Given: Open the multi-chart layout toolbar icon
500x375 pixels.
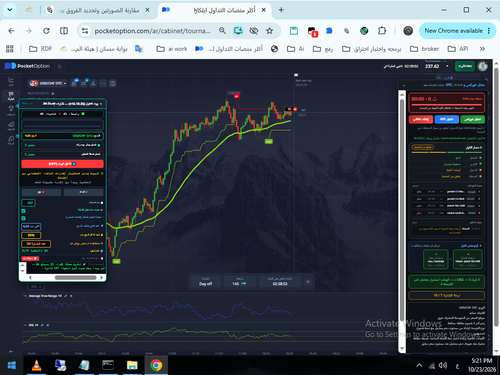Looking at the screenshot, I should pyautogui.click(x=113, y=83).
